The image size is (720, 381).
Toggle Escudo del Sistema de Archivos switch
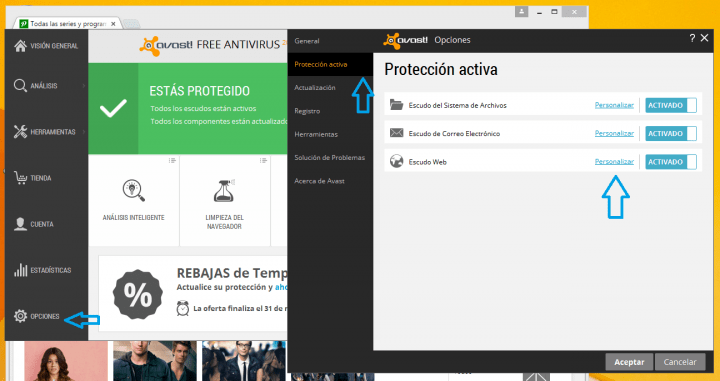(671, 105)
